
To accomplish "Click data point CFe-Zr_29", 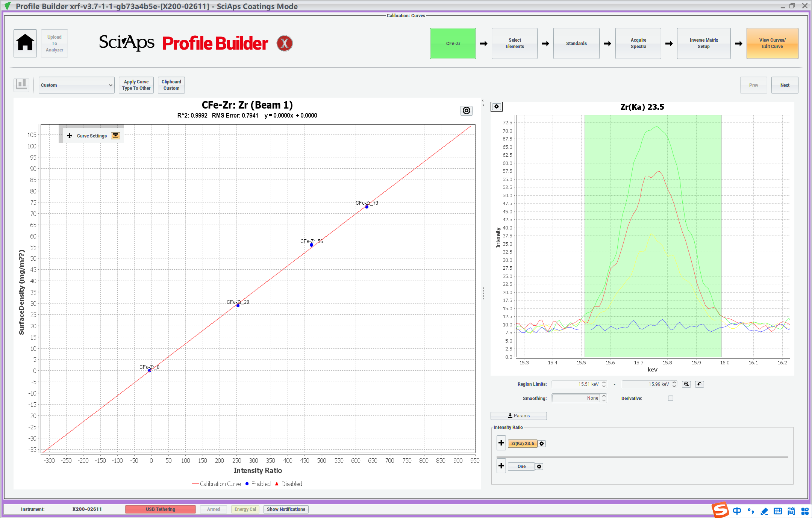I will (x=238, y=305).
